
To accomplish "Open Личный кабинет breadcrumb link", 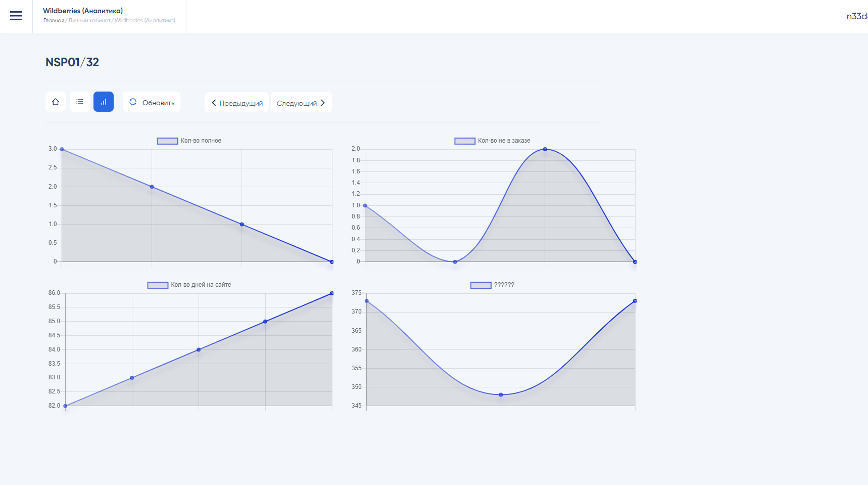I will point(89,21).
